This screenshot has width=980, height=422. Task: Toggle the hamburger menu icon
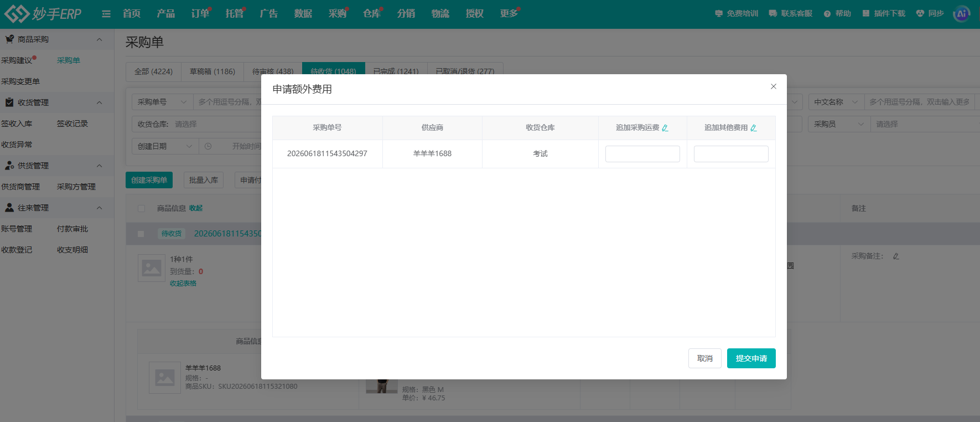(x=106, y=14)
